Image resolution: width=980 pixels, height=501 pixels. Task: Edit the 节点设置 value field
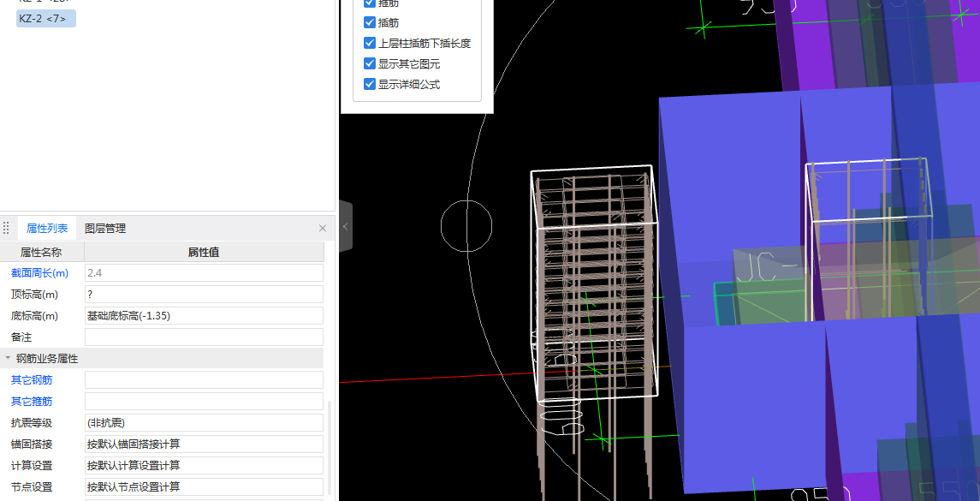click(x=204, y=487)
